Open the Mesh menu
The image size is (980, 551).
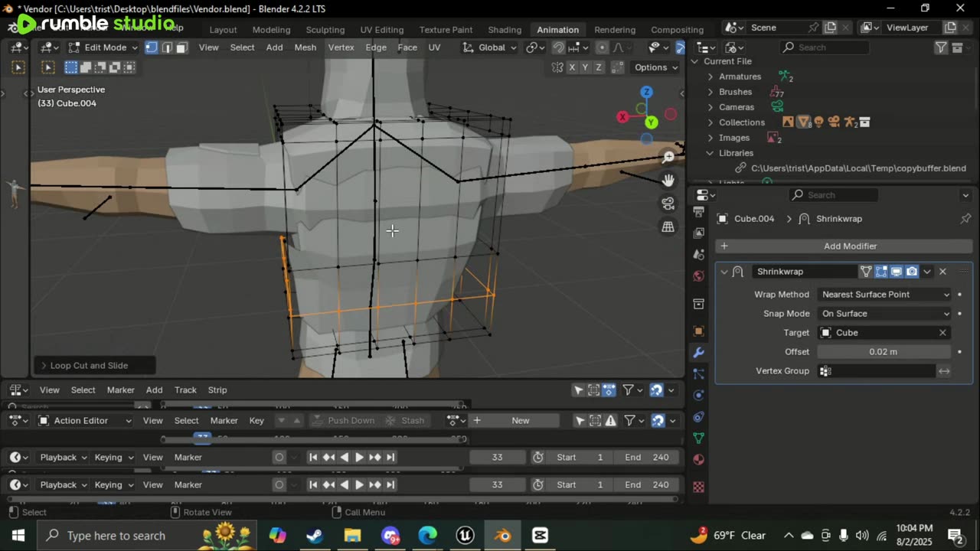pos(305,47)
